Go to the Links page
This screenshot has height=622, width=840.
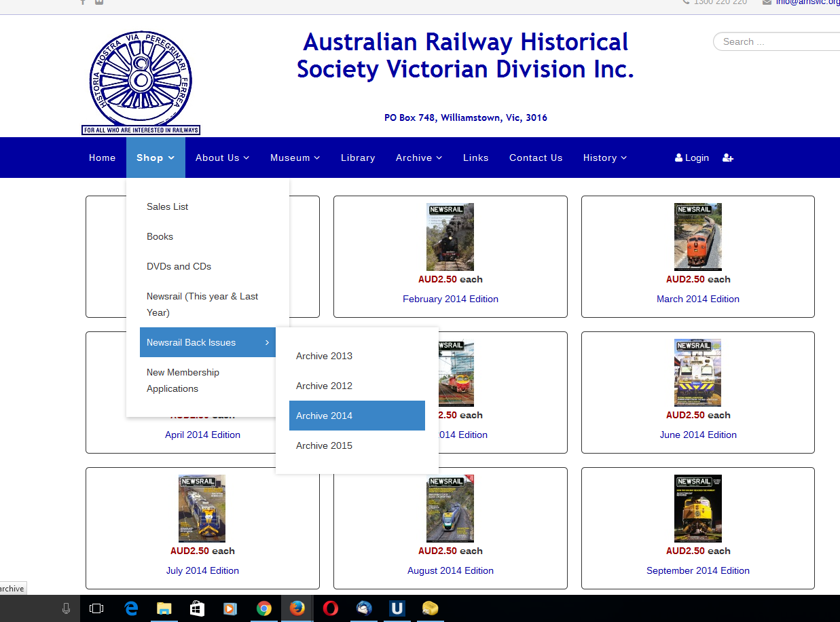(476, 158)
